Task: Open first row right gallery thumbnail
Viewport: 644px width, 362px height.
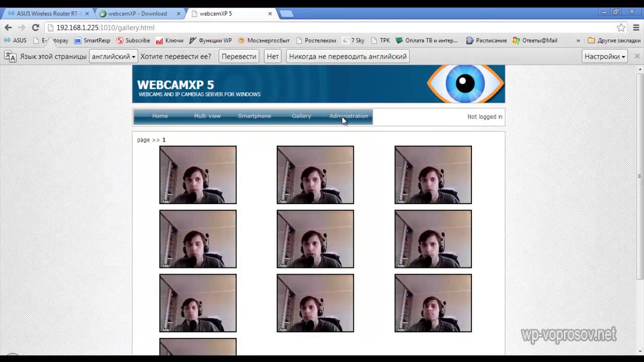Action: click(433, 175)
